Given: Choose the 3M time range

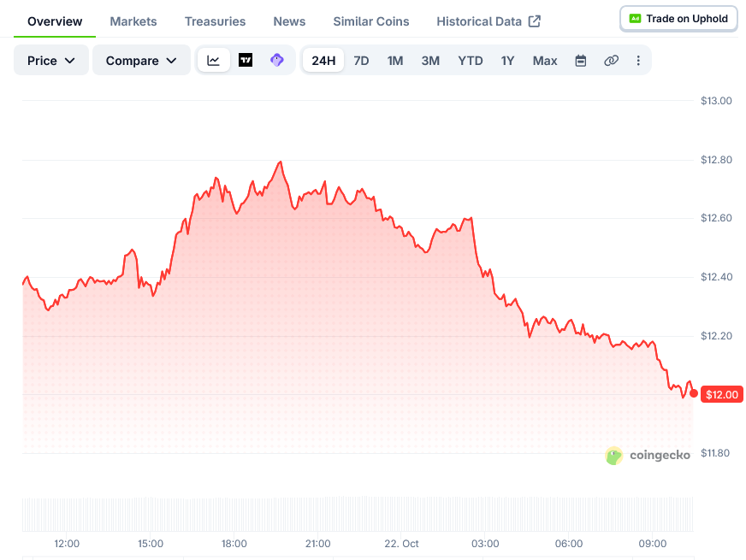Looking at the screenshot, I should tap(430, 61).
